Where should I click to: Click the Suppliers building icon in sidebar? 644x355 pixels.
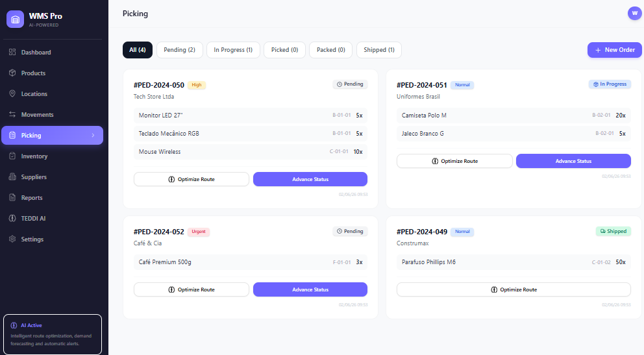[x=12, y=177]
